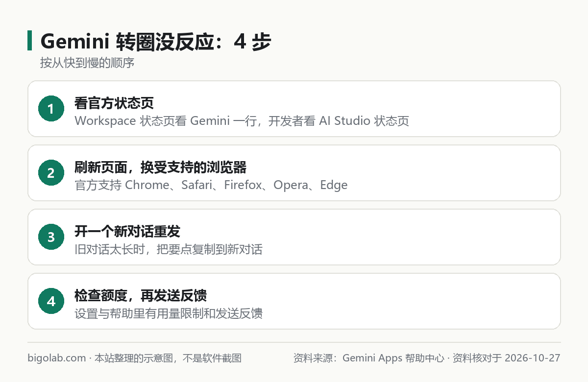The width and height of the screenshot is (588, 382).
Task: Select the heading "检查额度,再发送反馈"
Action: (141, 296)
